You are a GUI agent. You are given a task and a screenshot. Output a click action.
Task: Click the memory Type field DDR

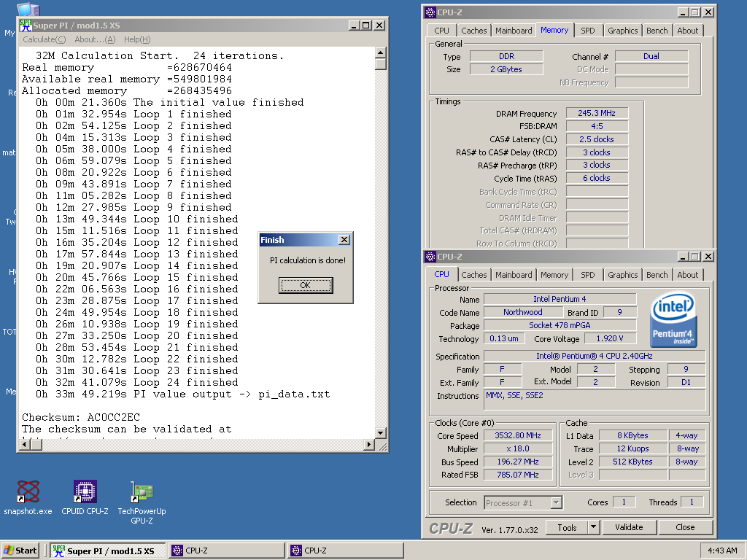click(x=506, y=56)
